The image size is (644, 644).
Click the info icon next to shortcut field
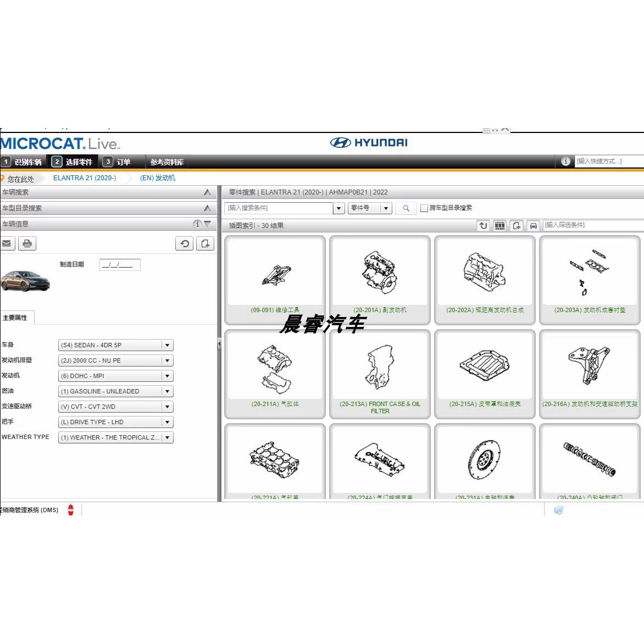pos(565,161)
